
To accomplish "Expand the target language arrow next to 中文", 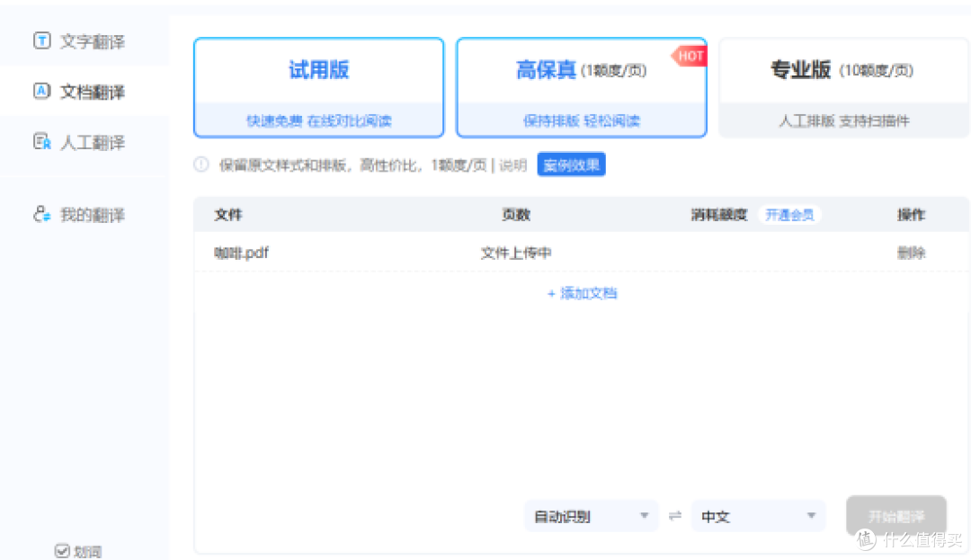I will click(811, 515).
